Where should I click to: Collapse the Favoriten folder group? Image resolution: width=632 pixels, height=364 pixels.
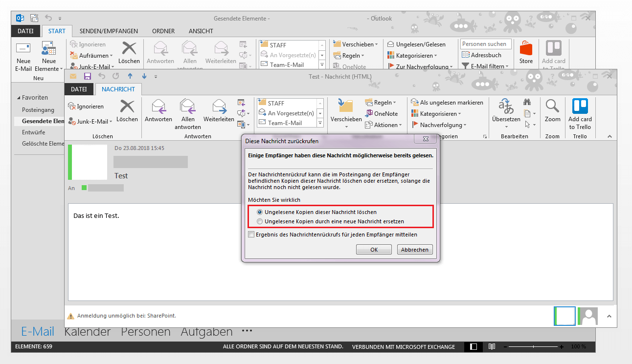[x=19, y=98]
